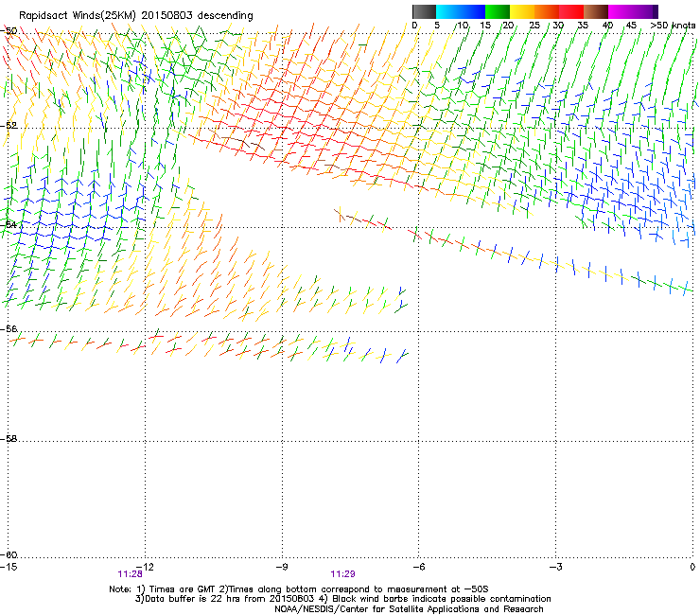
Task: Click the longitude label -9
Action: point(282,567)
